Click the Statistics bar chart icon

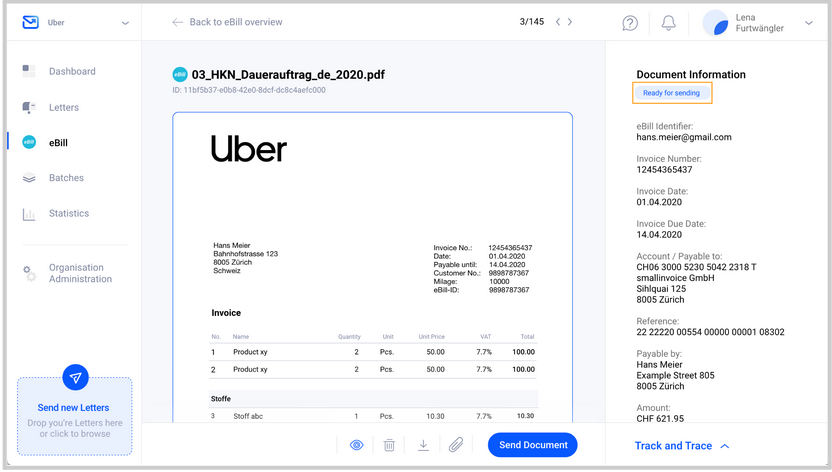pos(29,214)
